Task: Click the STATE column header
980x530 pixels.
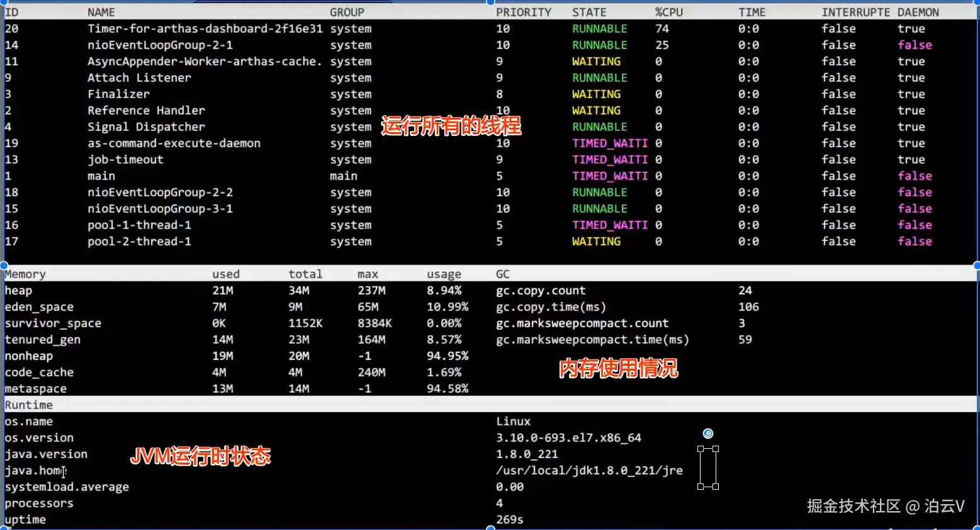Action: click(589, 12)
